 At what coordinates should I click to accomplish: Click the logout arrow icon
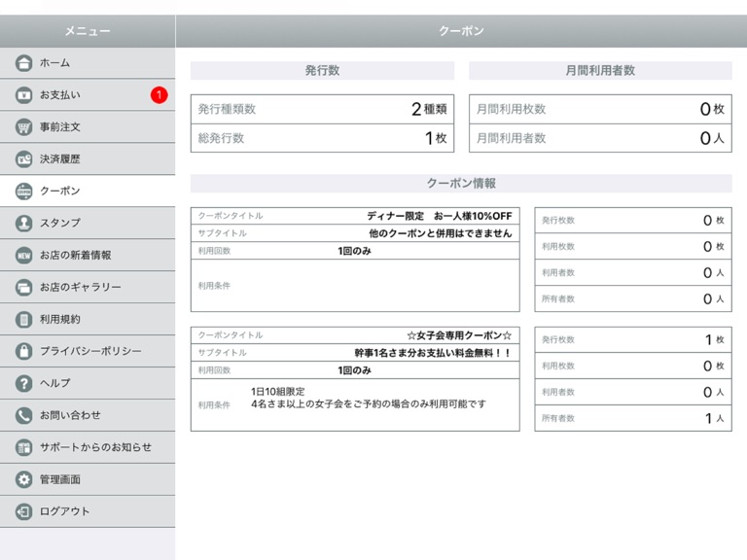23,511
